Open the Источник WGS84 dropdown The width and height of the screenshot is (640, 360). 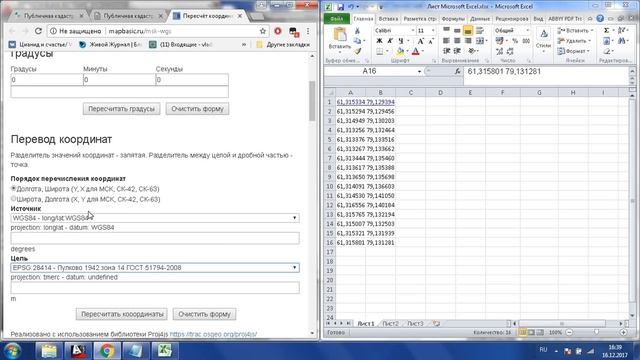click(155, 218)
